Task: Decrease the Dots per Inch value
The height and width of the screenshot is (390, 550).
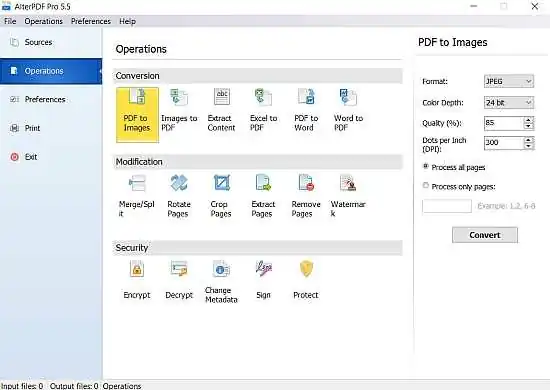Action: tap(528, 146)
